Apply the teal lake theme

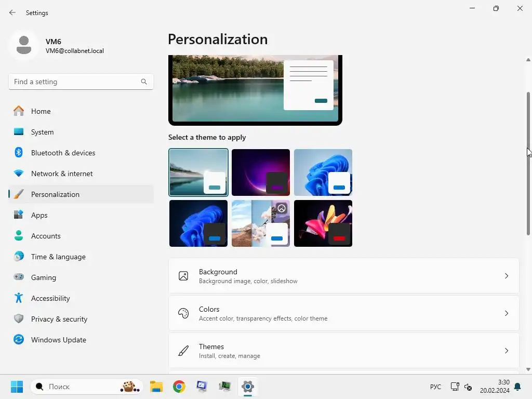tap(198, 172)
